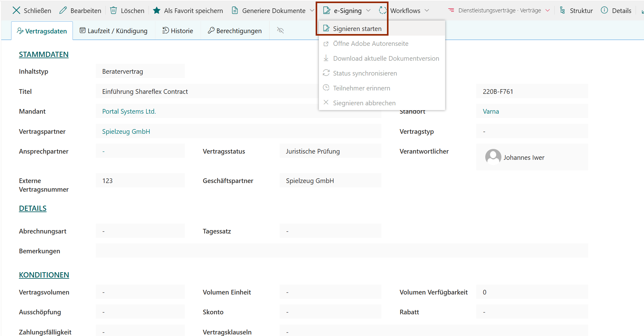Expand the Generiere Dokumente dropdown
The height and width of the screenshot is (336, 644).
click(312, 11)
